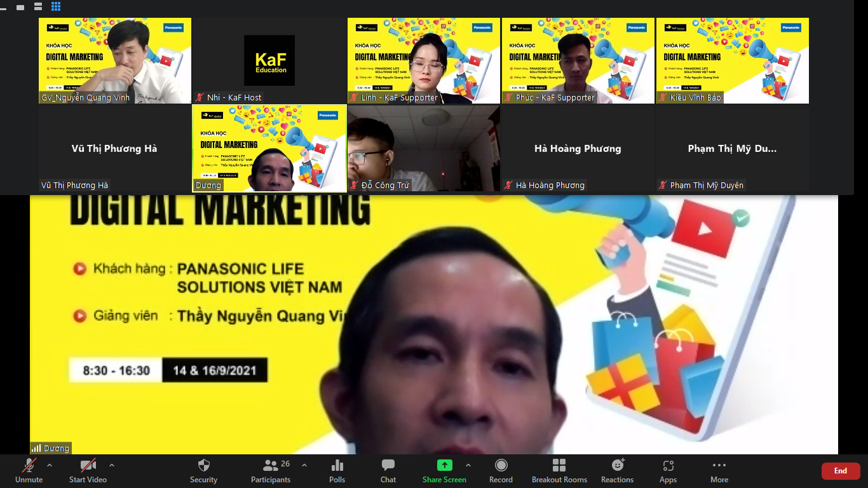Collapse the thumbnail strip with dash icon
This screenshot has height=488, width=868.
point(3,8)
